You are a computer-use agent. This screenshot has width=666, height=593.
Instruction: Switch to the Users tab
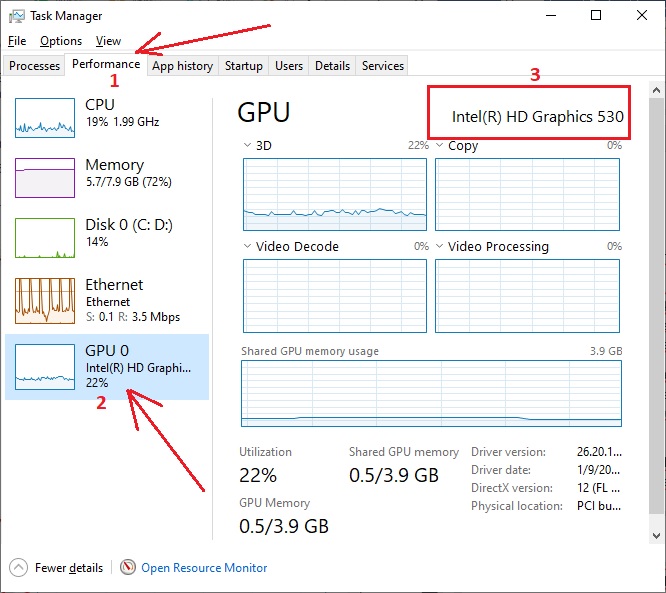pyautogui.click(x=289, y=66)
